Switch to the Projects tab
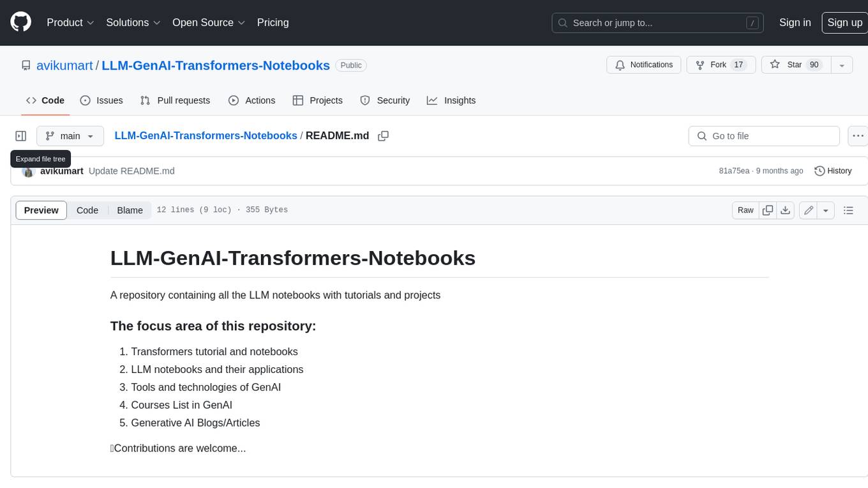Viewport: 868px width, 488px height. tap(318, 100)
